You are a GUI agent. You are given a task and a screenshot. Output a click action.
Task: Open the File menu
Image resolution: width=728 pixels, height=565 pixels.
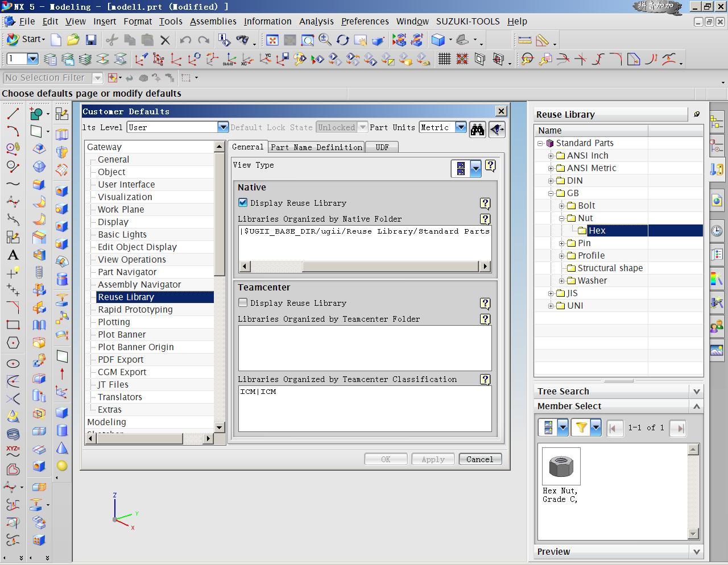27,21
